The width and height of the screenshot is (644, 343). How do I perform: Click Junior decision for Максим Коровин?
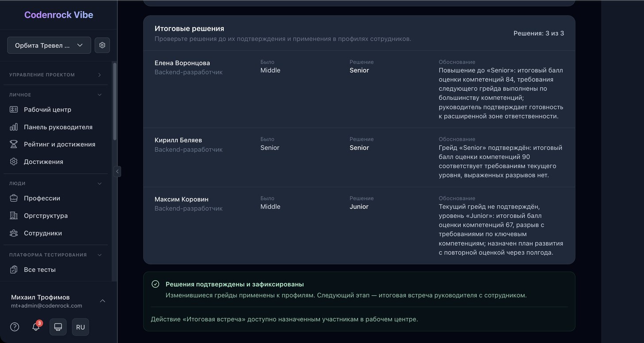pos(359,206)
